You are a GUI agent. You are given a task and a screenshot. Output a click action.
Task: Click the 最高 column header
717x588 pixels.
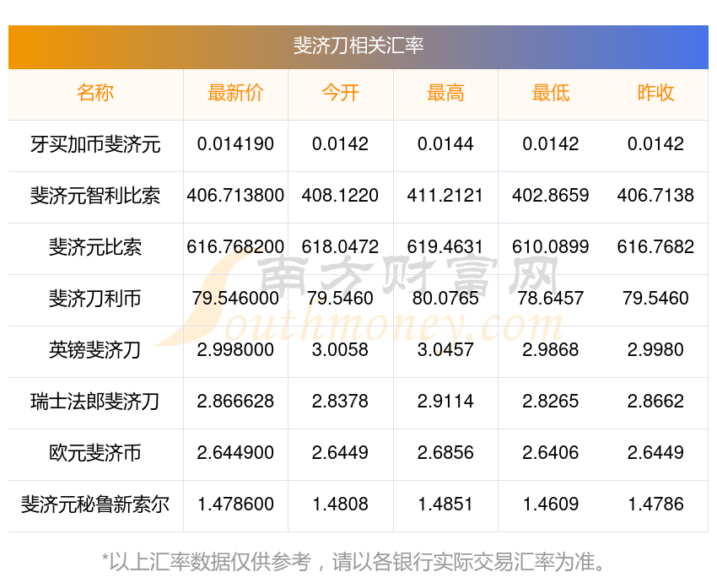[x=445, y=93]
